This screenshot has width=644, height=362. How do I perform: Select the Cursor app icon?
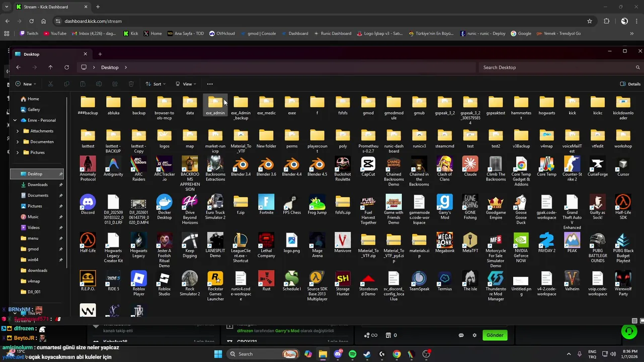point(623,167)
